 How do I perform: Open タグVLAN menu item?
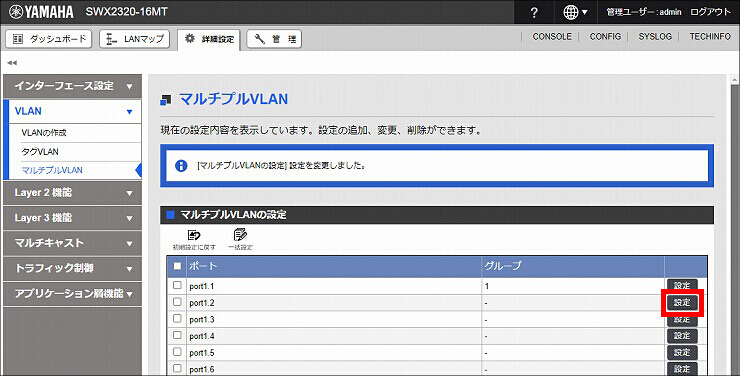pos(40,152)
